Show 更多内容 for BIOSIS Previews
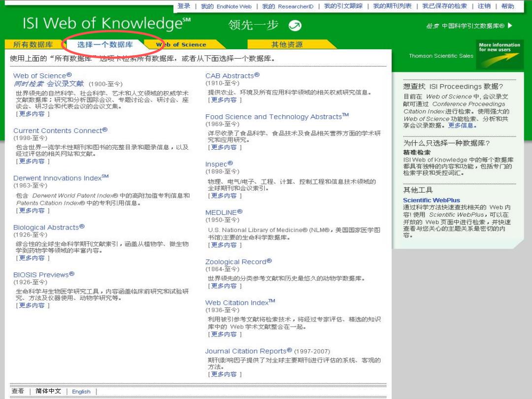This screenshot has height=399, width=532. click(32, 306)
